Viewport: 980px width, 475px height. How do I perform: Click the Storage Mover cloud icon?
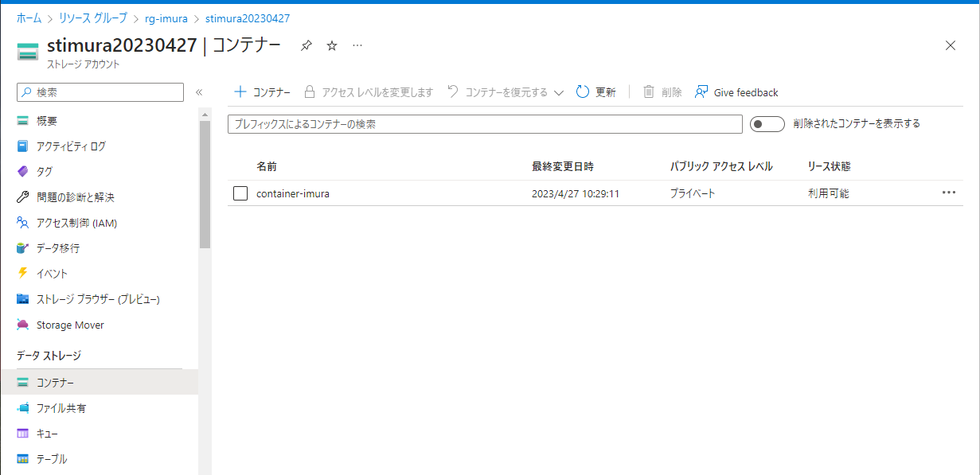pos(22,325)
